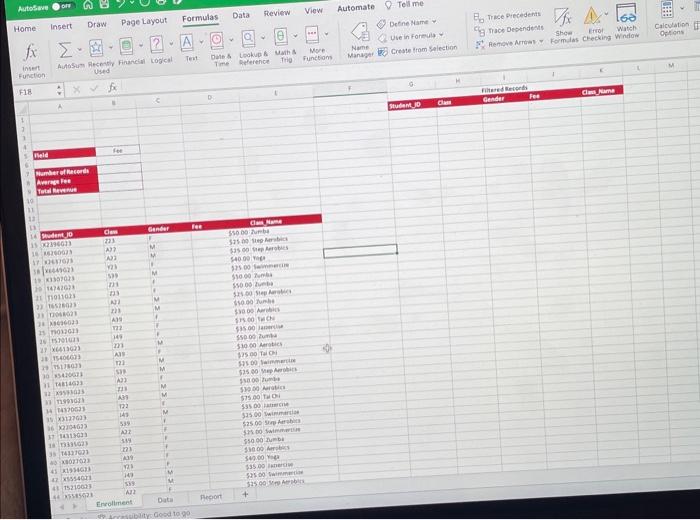Select the Fee cell next to Field
This screenshot has height=520, width=700.
[118, 150]
